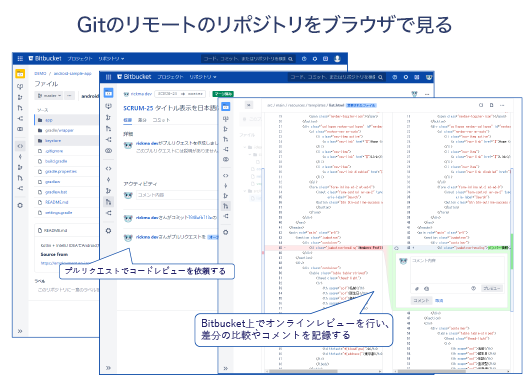This screenshot has width=529, height=378.
Task: Click the コメント内容 input in the activity section
Action: [x=177, y=195]
